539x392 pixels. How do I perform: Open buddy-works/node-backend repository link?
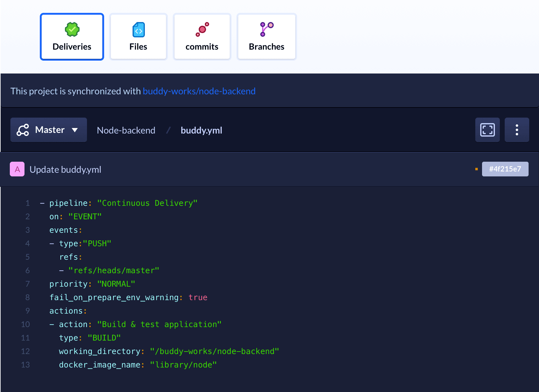click(199, 91)
